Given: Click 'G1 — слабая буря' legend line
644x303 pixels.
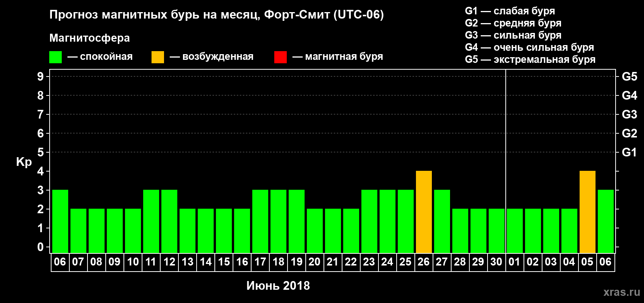Looking at the screenshot, I should (510, 11).
